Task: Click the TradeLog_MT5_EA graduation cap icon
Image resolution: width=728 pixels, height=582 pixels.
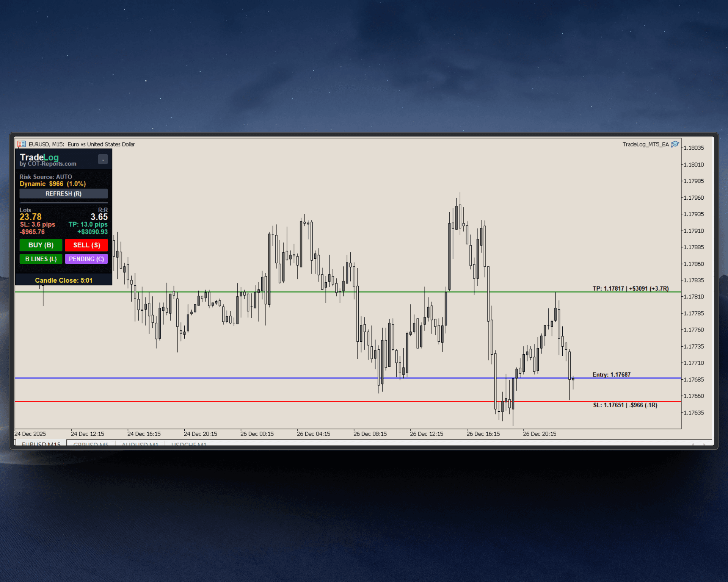Action: pos(675,144)
